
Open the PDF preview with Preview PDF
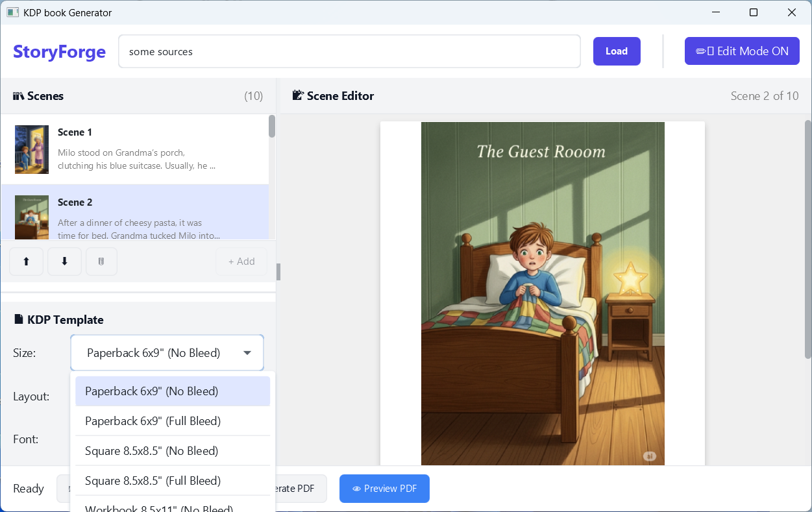click(384, 488)
